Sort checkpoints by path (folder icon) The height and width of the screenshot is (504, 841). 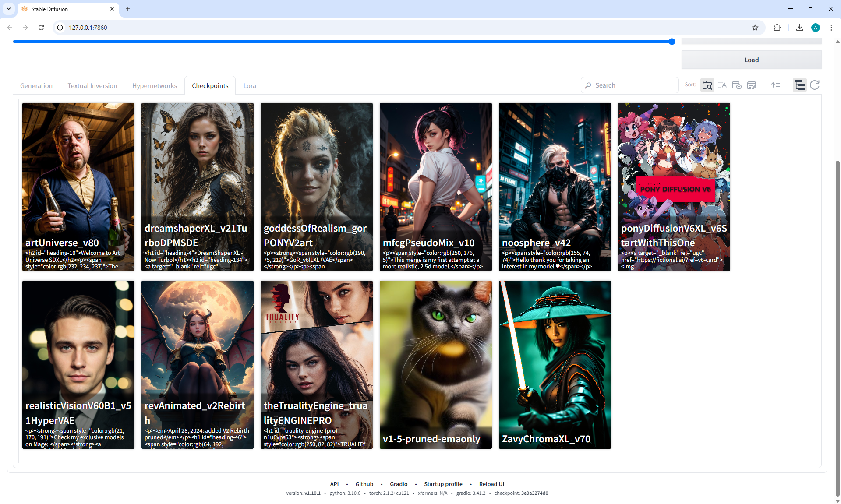707,85
